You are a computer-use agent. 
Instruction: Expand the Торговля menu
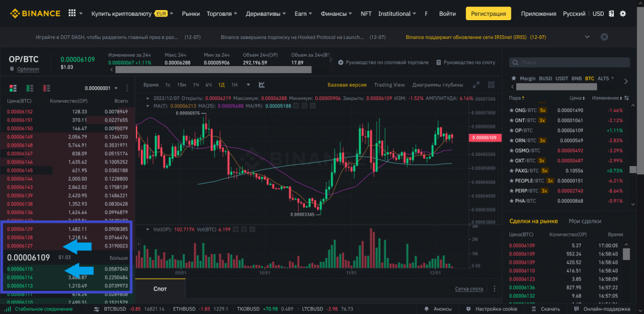tap(223, 13)
